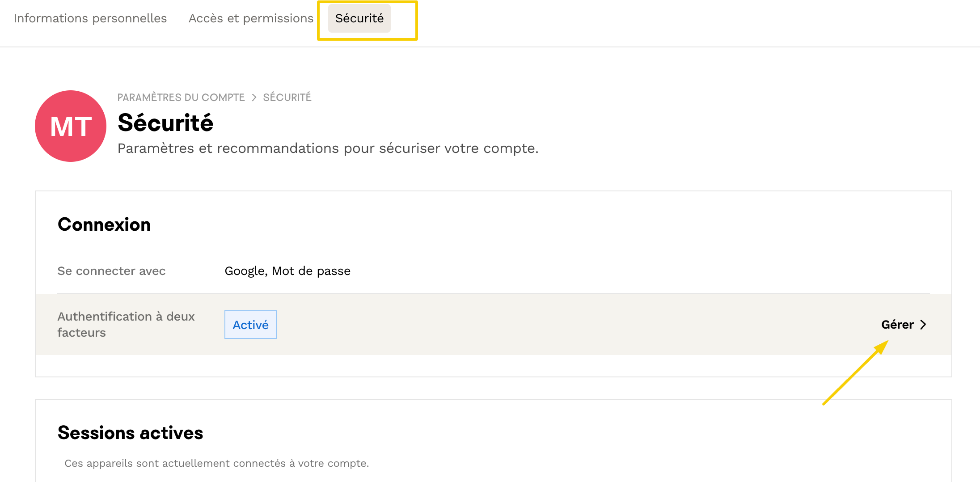Click the Paramètres et recommandations subtitle
The height and width of the screenshot is (482, 980).
click(328, 148)
